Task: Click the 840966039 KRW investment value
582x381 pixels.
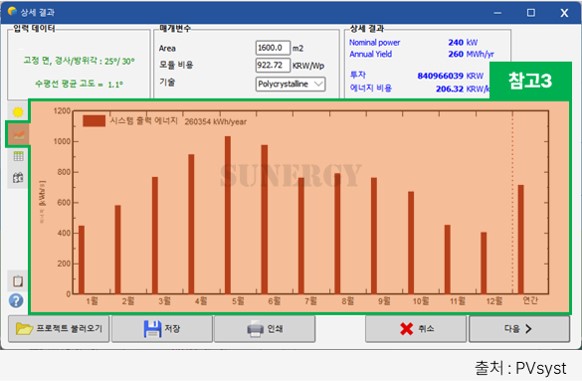Action: point(450,76)
